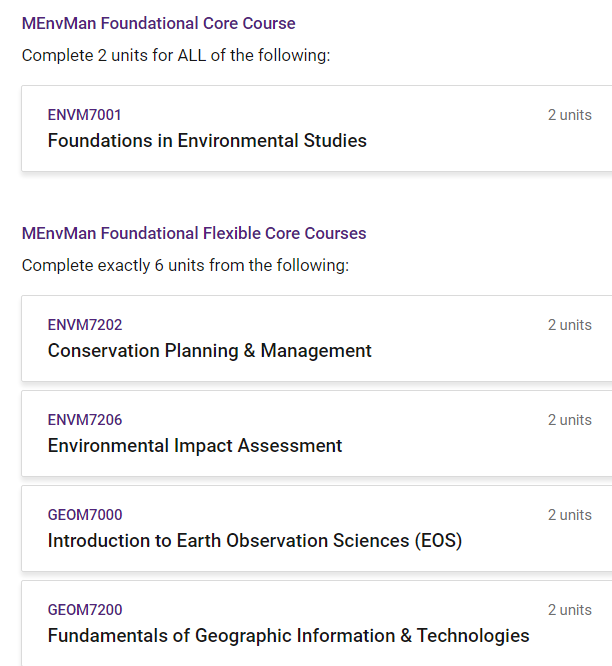The height and width of the screenshot is (666, 612).
Task: Open the GEOM7000 course code link
Action: pyautogui.click(x=84, y=515)
